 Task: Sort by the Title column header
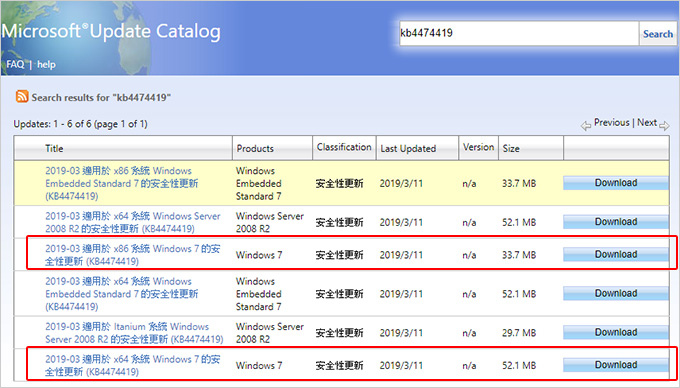click(x=54, y=148)
